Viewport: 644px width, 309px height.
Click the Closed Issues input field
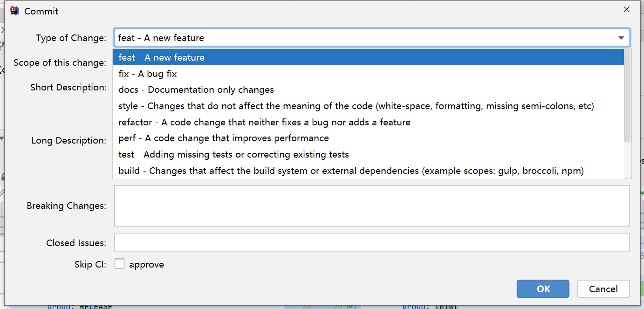(x=371, y=242)
